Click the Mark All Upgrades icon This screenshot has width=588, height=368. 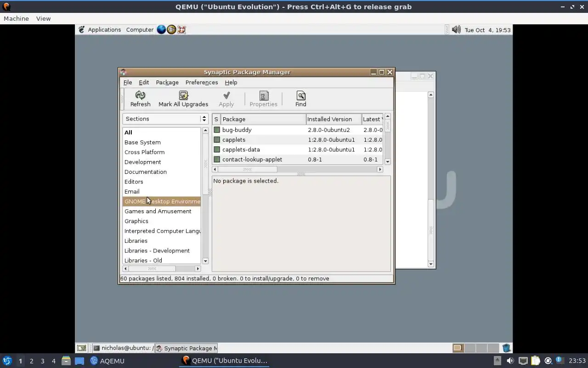[183, 95]
